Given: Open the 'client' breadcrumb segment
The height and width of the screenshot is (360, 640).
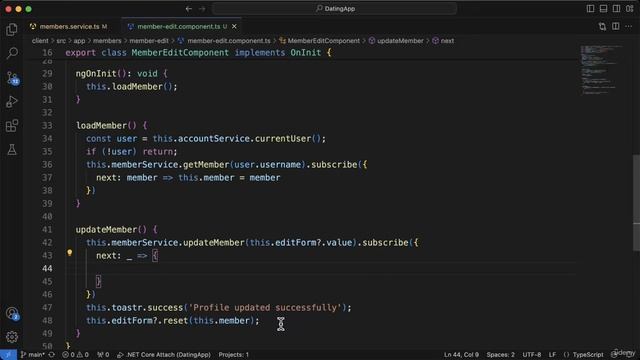Looking at the screenshot, I should click(40, 41).
